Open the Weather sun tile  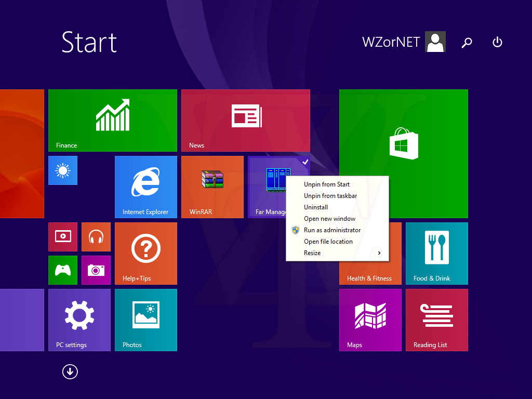[63, 170]
